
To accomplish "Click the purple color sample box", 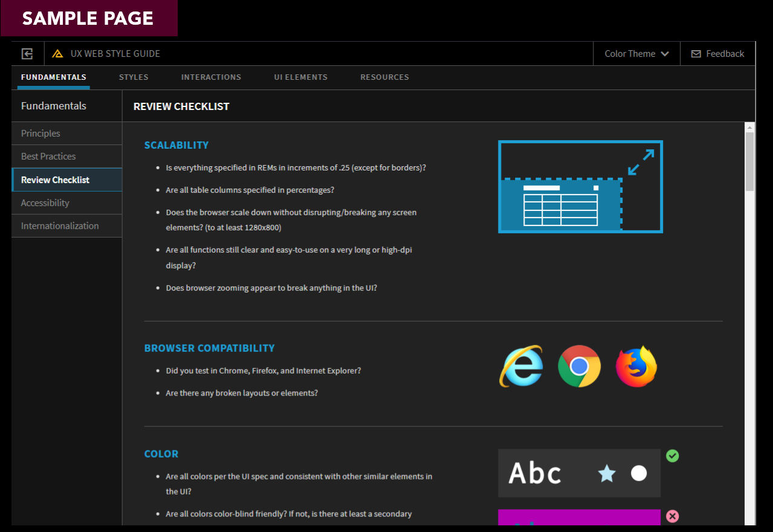I will pyautogui.click(x=579, y=517).
